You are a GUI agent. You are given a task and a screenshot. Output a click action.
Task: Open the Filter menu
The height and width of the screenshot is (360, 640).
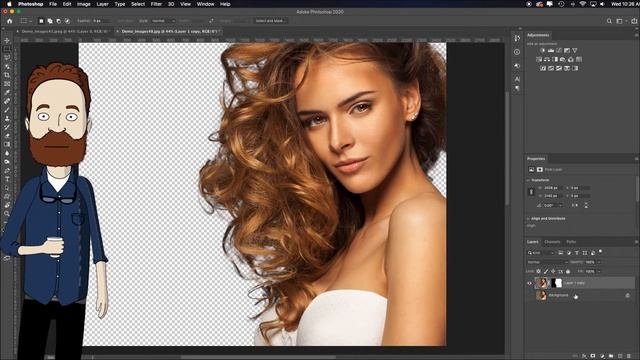click(156, 4)
